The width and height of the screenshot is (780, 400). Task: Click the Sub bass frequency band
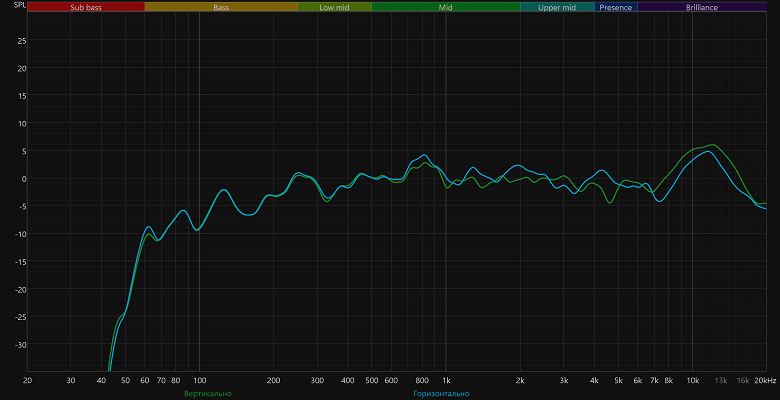[x=86, y=7]
